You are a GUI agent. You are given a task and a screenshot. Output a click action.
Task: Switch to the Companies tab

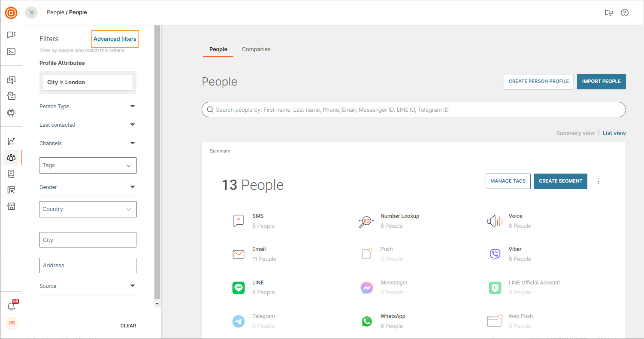256,49
